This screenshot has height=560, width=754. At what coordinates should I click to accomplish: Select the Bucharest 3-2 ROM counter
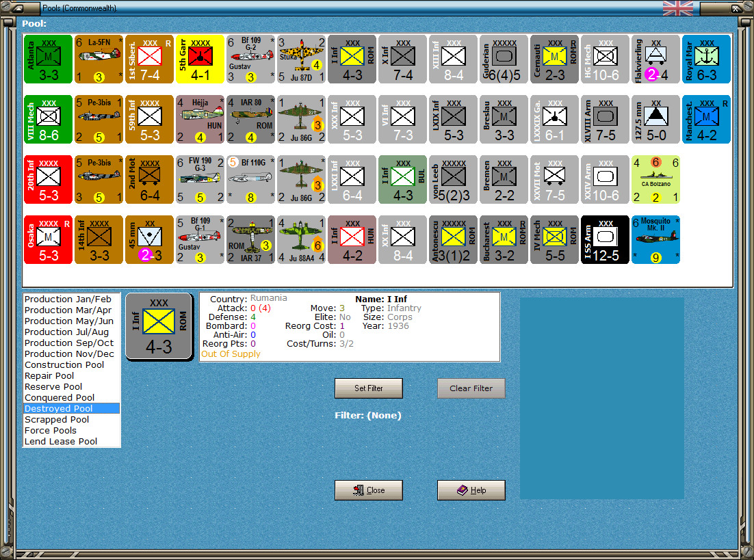[504, 239]
